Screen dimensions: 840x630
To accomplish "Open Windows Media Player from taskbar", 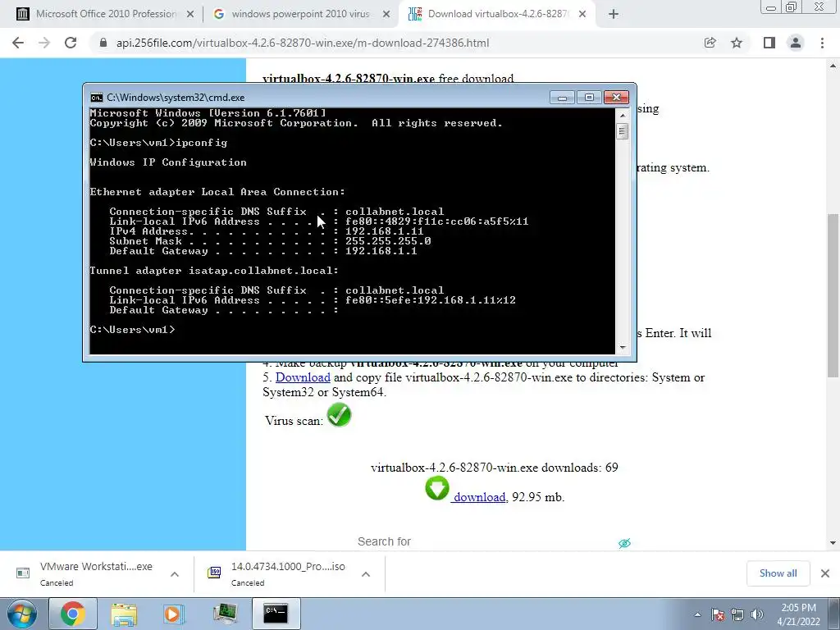I will (x=173, y=614).
